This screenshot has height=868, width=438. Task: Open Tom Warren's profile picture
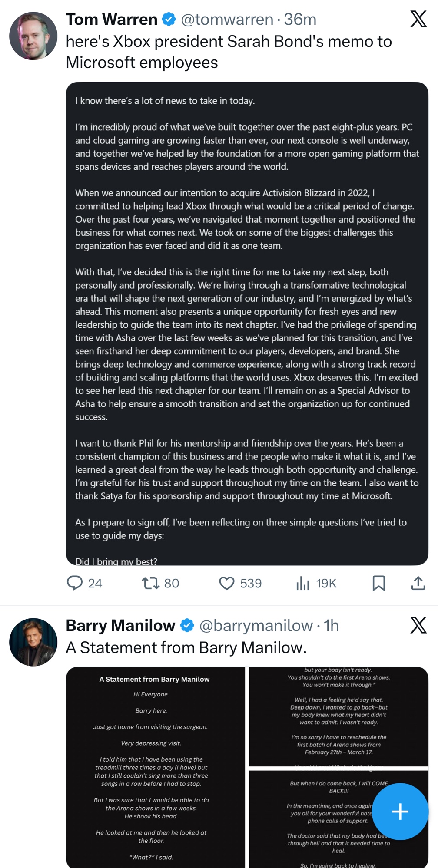(33, 36)
